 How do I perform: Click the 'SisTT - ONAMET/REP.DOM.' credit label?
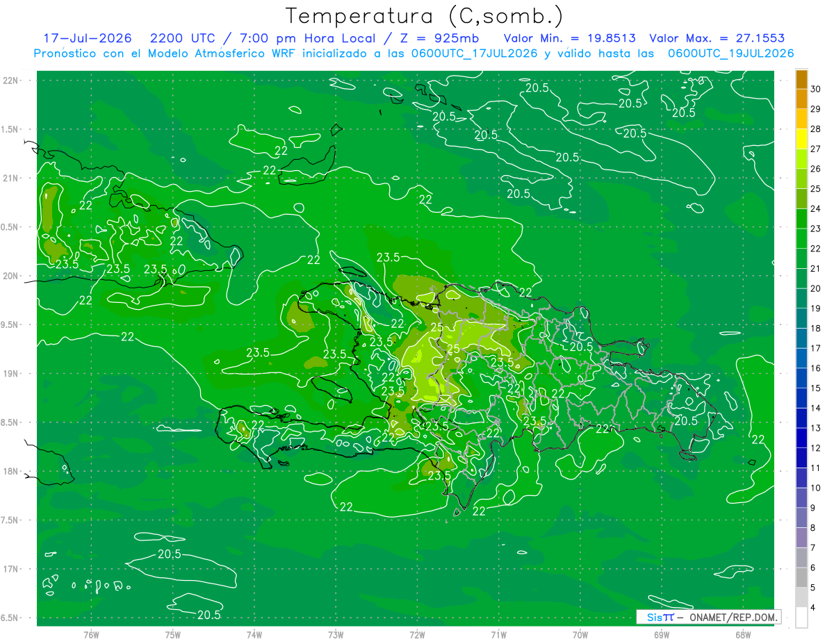point(709,617)
